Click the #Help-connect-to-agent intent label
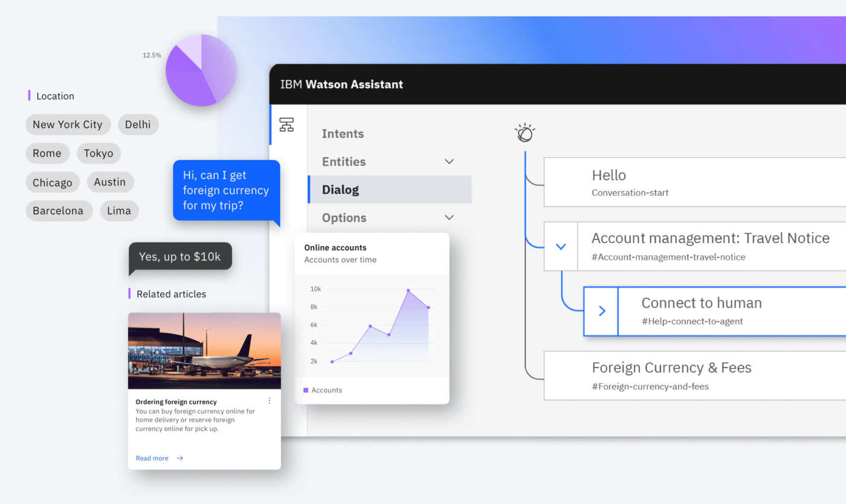The width and height of the screenshot is (846, 504). pos(692,321)
